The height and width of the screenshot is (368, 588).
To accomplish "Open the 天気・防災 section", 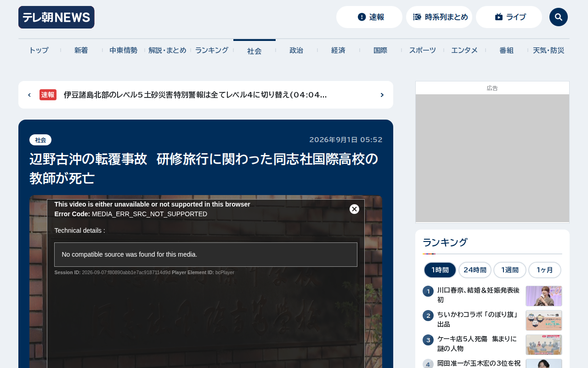I will pos(548,50).
